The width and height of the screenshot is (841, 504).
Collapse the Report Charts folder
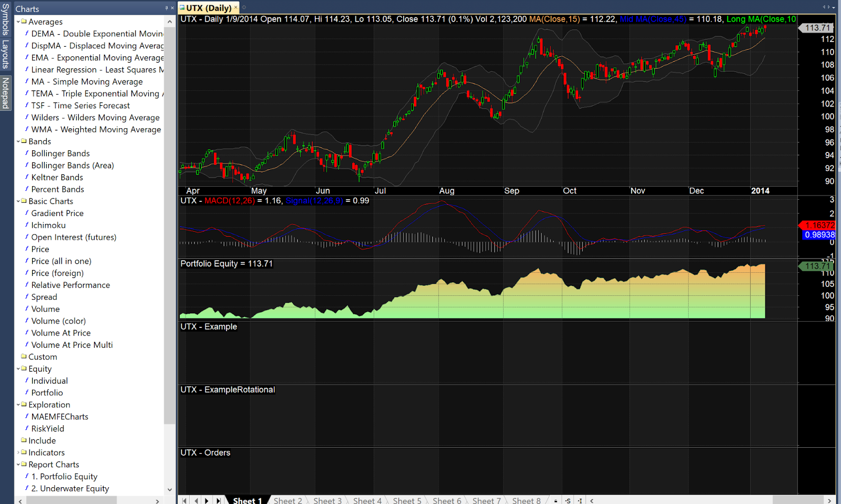tap(18, 465)
